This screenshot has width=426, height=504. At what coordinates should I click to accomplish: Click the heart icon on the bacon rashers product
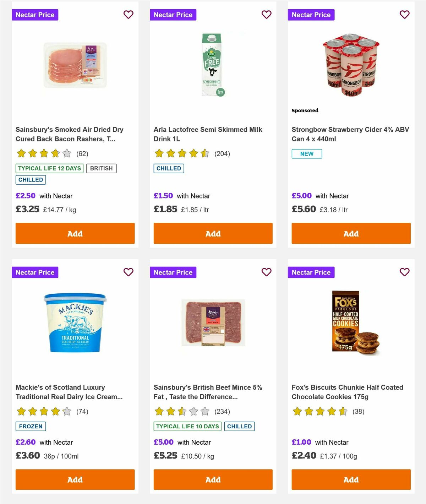click(129, 15)
